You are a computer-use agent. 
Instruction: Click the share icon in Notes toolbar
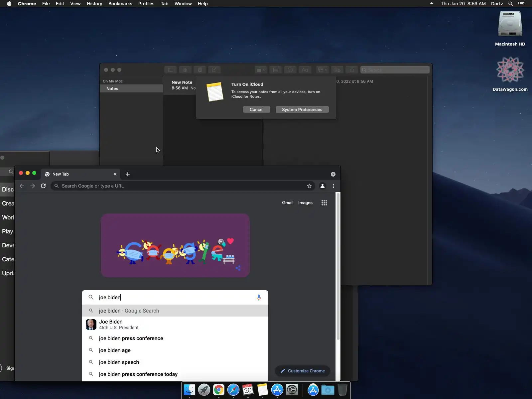pos(352,70)
